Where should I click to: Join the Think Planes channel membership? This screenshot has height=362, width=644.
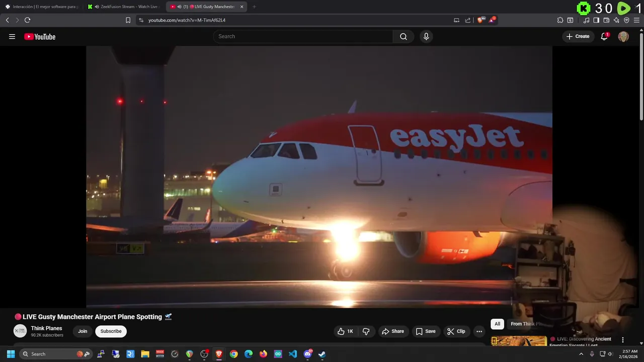pyautogui.click(x=83, y=331)
